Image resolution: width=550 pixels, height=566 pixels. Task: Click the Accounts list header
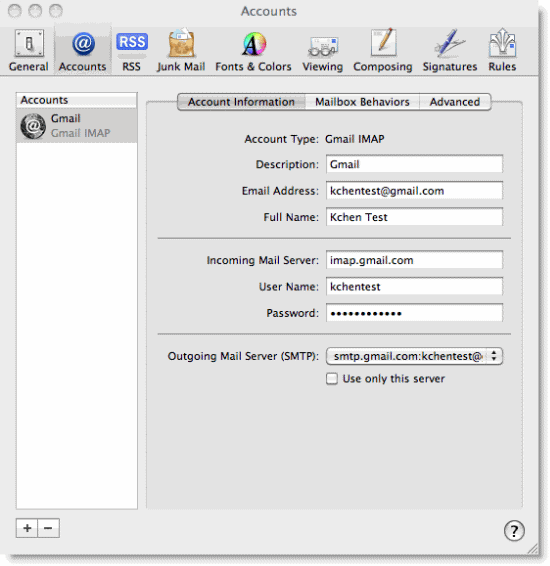(77, 100)
